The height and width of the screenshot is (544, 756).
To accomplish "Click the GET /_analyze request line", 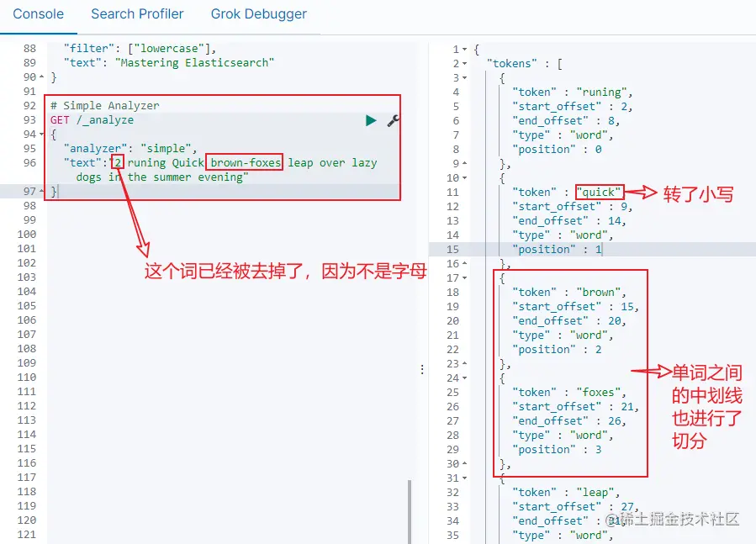I will click(93, 120).
